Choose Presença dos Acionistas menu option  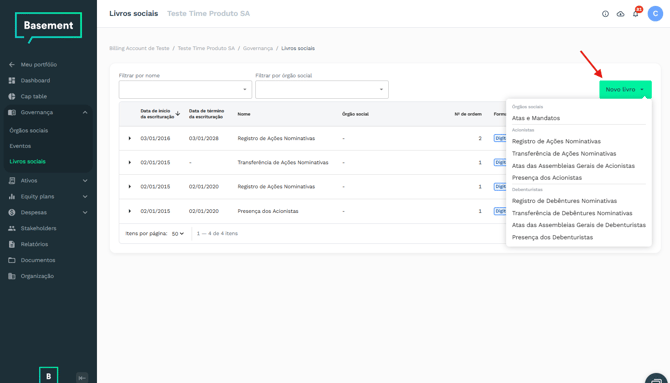pos(547,177)
